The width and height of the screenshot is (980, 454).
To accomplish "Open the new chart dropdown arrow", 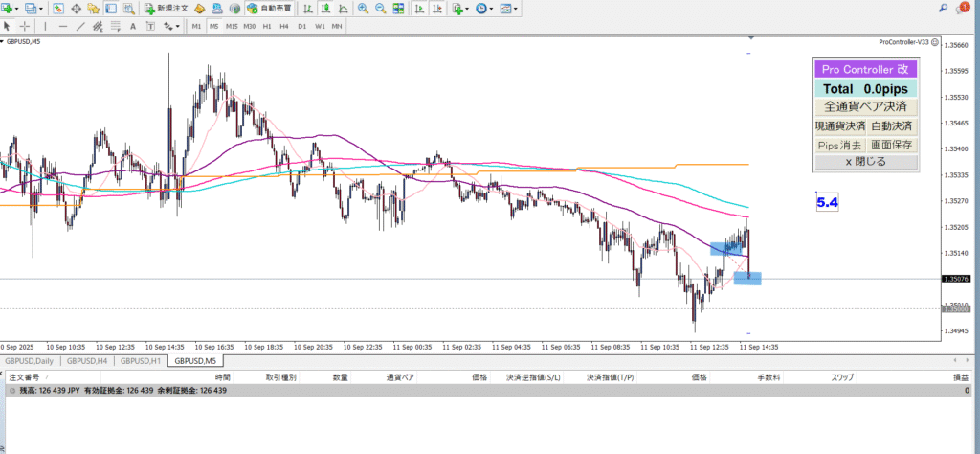I will pos(17,9).
